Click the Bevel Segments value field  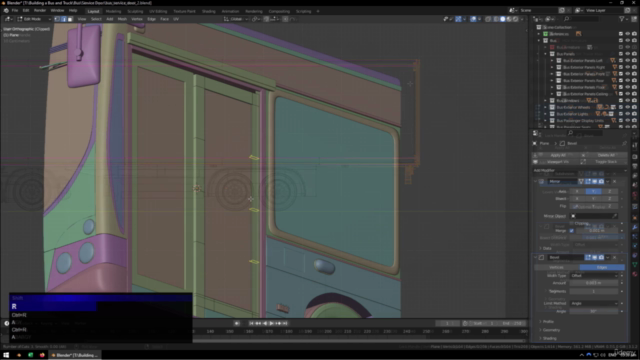(x=594, y=291)
